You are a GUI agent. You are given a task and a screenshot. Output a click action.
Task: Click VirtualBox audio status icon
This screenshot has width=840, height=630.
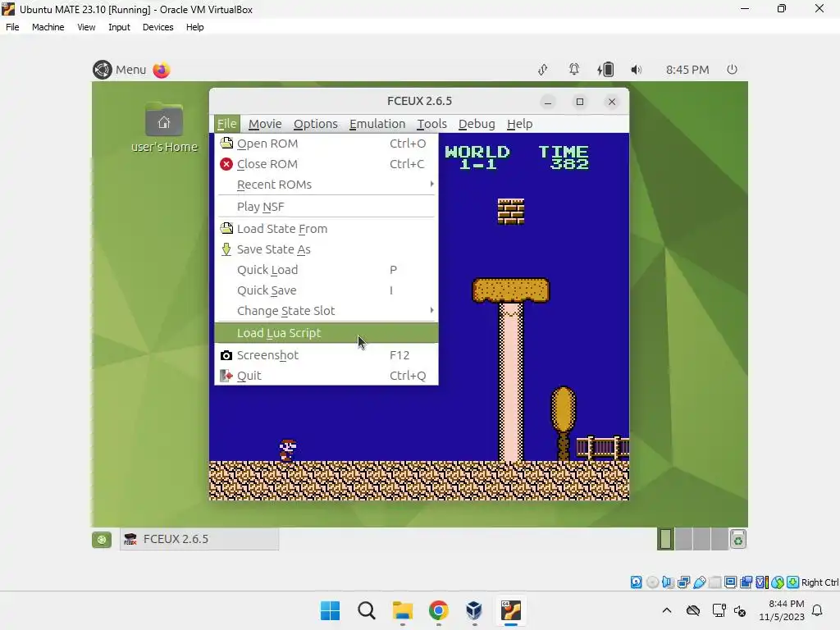coord(668,582)
